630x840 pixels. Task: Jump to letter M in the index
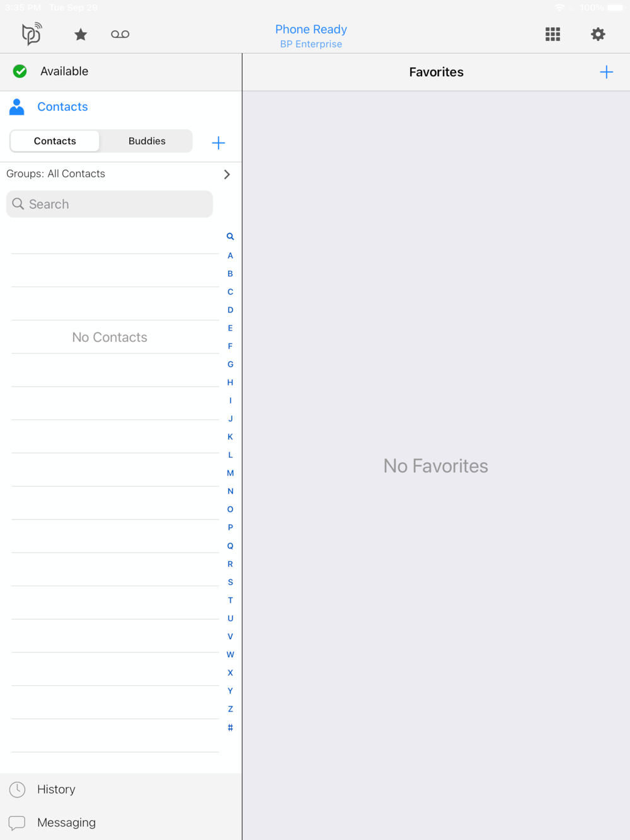pyautogui.click(x=230, y=473)
